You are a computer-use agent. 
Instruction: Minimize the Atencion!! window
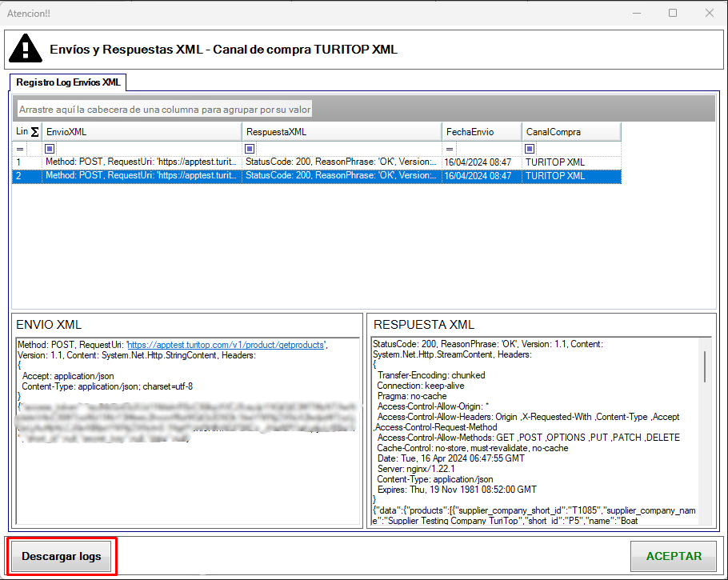click(x=637, y=13)
